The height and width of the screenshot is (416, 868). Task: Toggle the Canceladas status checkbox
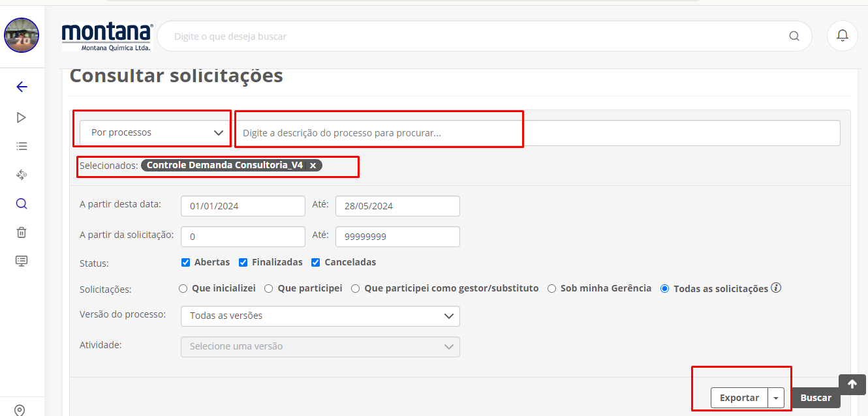tap(316, 262)
